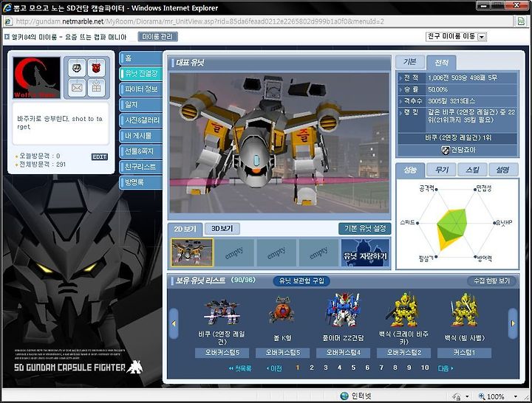Select the first showcase unit thumbnail
The height and width of the screenshot is (403, 532).
coord(192,252)
